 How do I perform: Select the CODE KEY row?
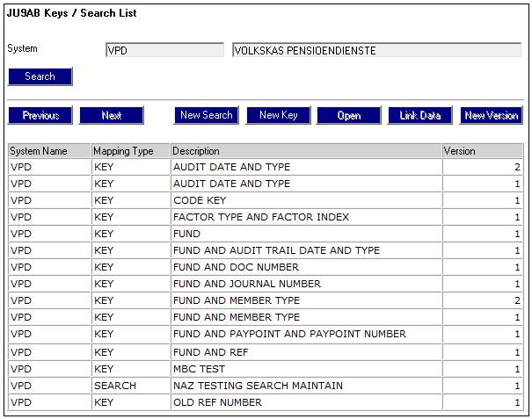point(266,200)
